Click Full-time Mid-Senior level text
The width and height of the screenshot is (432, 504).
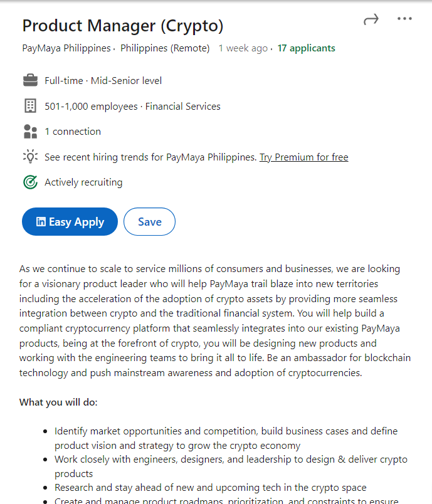click(x=103, y=81)
